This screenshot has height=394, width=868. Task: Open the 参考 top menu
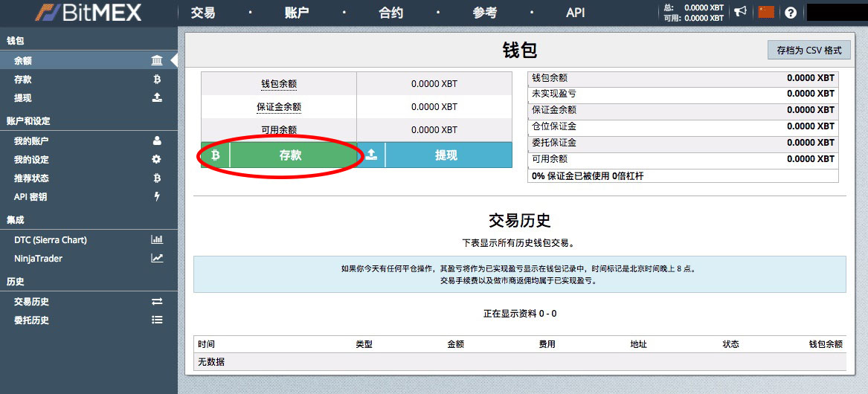click(485, 12)
